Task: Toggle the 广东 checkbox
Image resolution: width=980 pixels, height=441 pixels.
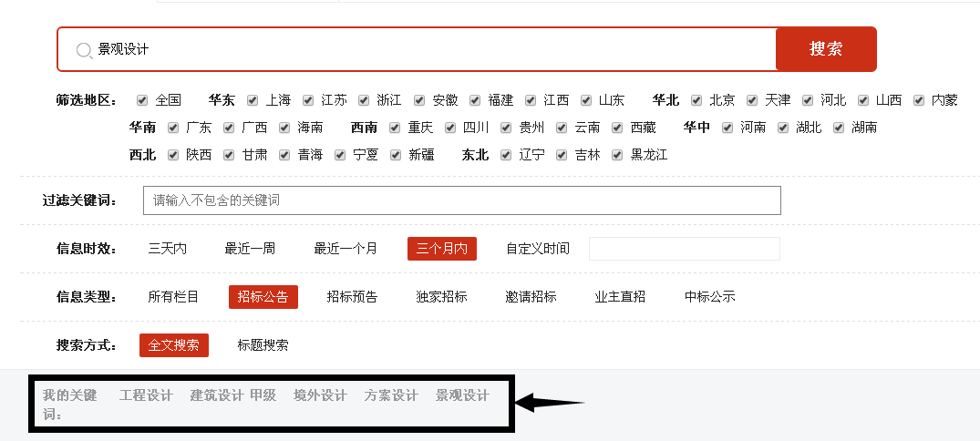Action: point(173,128)
